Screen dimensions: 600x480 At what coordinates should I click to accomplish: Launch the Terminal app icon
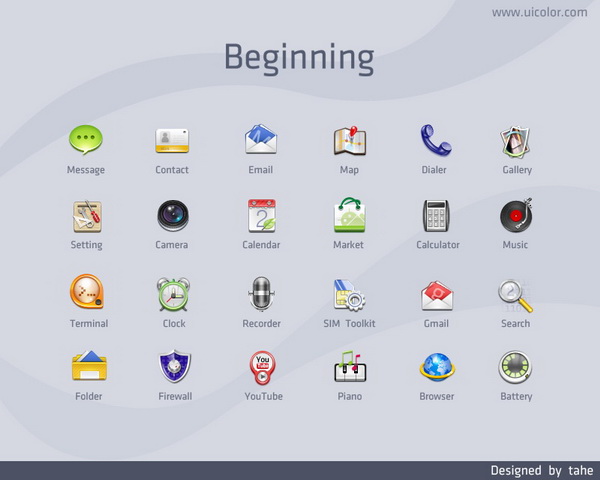tap(88, 293)
